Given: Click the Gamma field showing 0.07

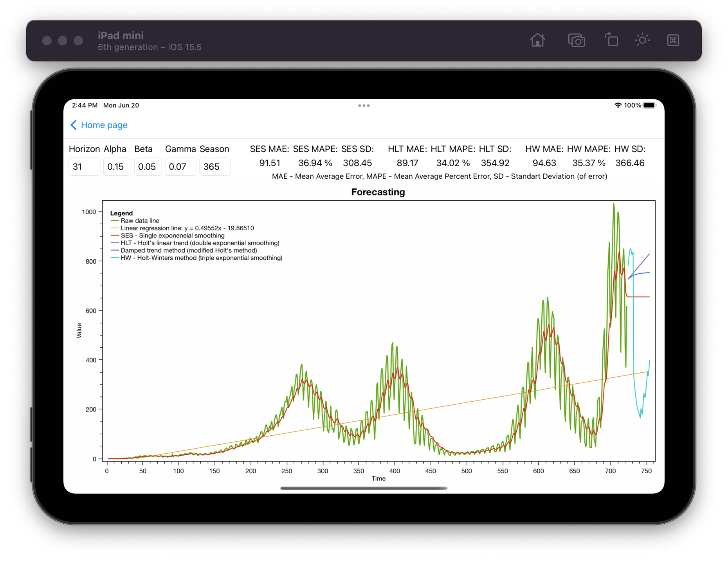Looking at the screenshot, I should point(180,167).
